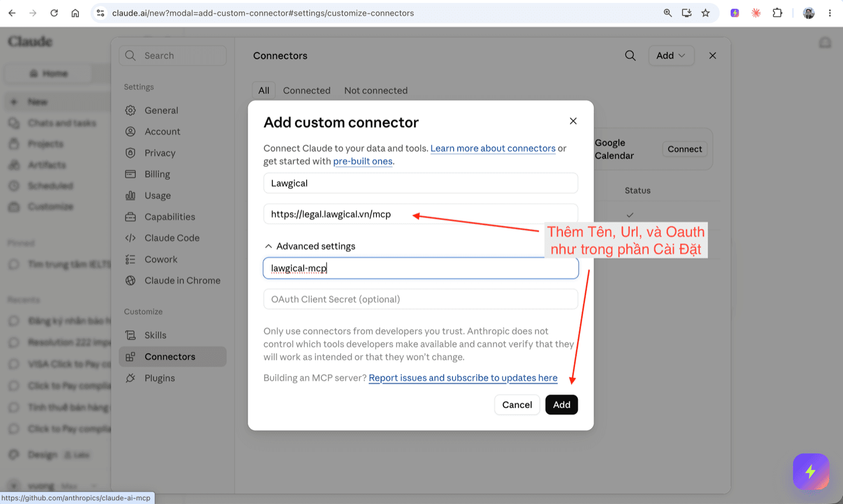843x504 pixels.
Task: Click the Cowork list icon
Action: 131,259
